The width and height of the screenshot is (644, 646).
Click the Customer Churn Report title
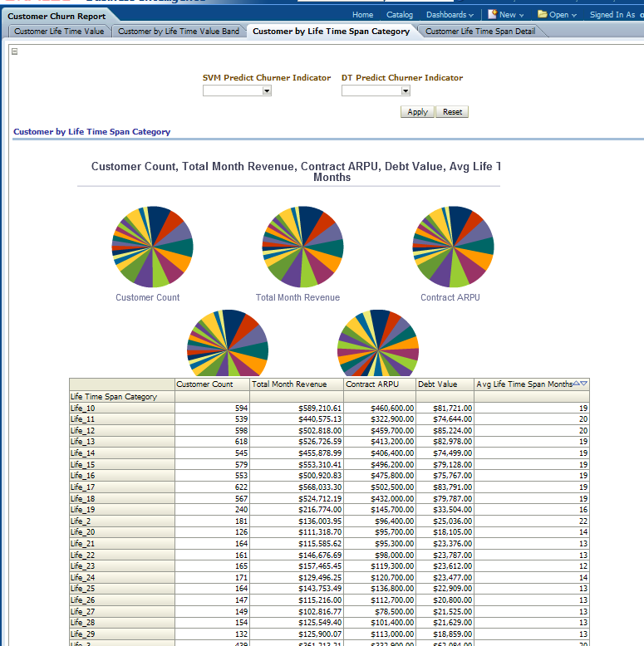click(57, 17)
